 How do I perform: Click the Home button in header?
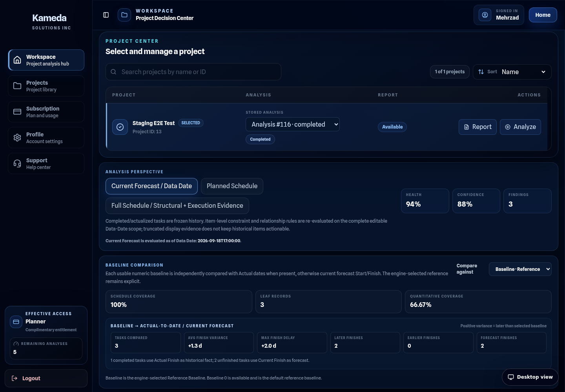pos(543,15)
